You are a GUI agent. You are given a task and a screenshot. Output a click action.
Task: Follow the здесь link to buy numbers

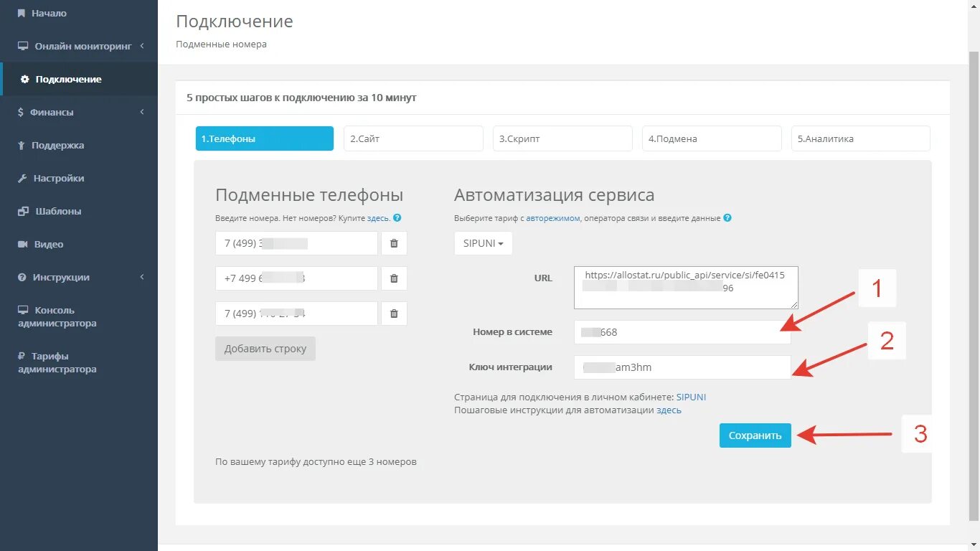click(378, 218)
